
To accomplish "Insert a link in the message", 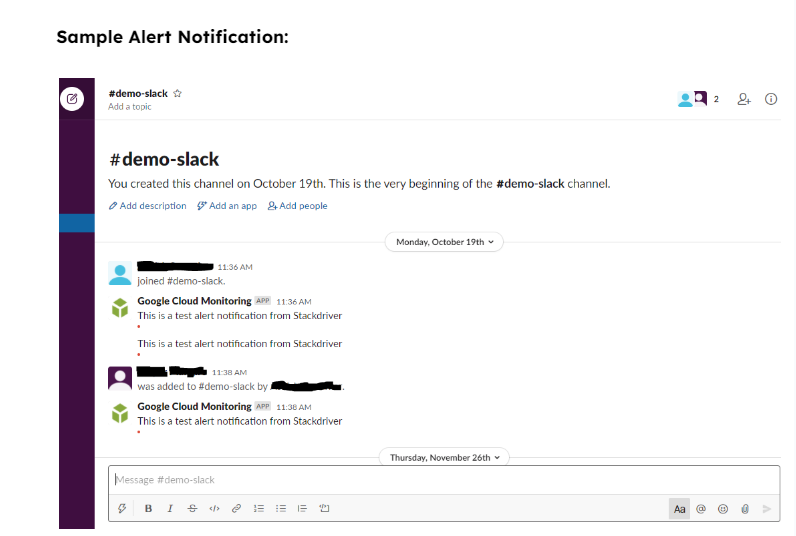I will pyautogui.click(x=236, y=509).
